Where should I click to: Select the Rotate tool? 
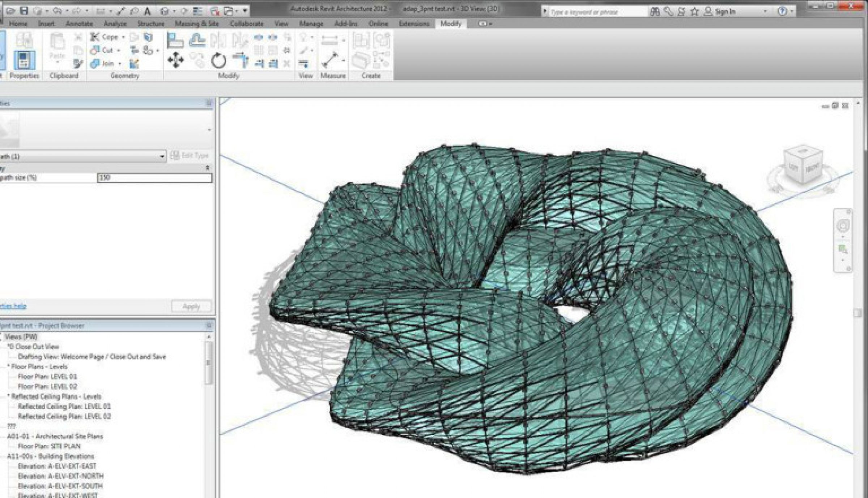click(x=218, y=61)
